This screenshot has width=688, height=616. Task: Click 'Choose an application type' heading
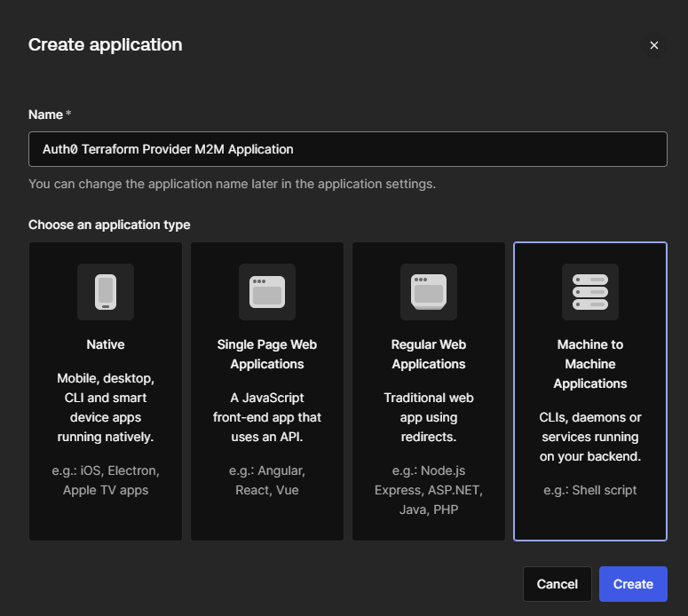pos(109,225)
